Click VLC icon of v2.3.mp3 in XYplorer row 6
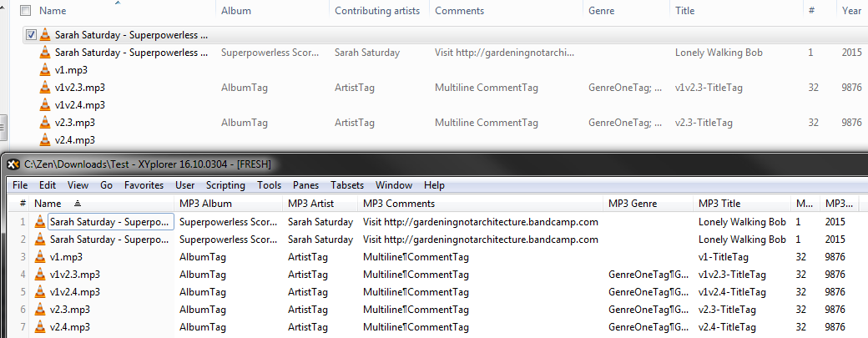Screen dimensions: 868x338 point(40,310)
